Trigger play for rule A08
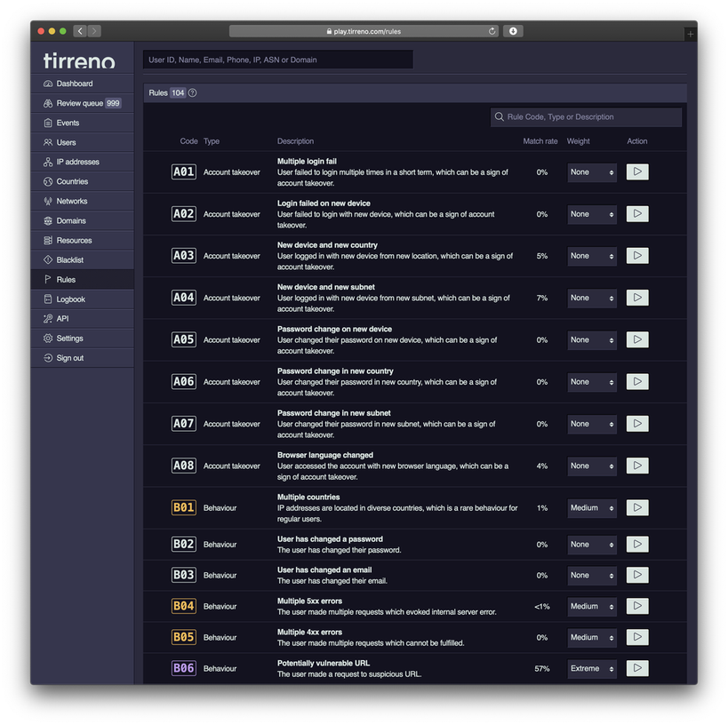Screen dimensions: 728x725 (637, 466)
